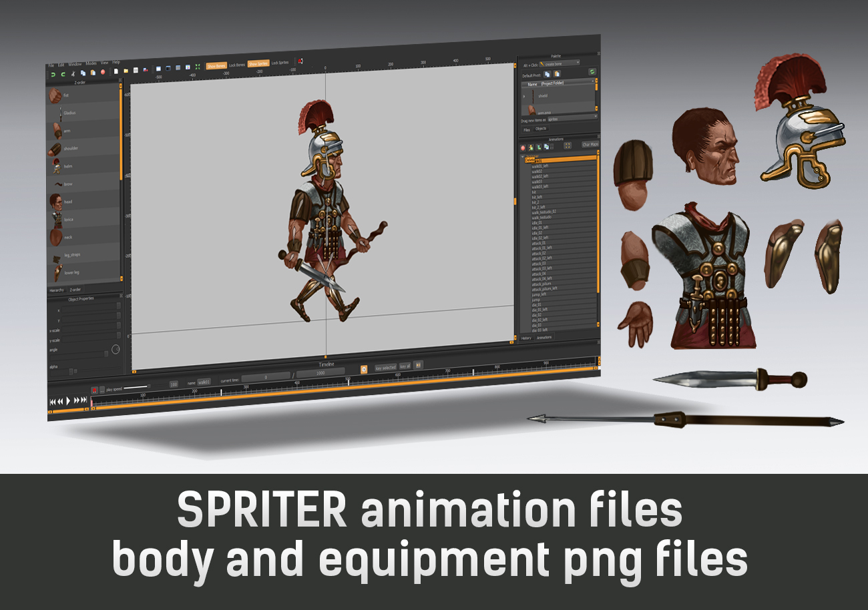Open the Help menu
Image resolution: width=868 pixels, height=610 pixels.
click(116, 62)
